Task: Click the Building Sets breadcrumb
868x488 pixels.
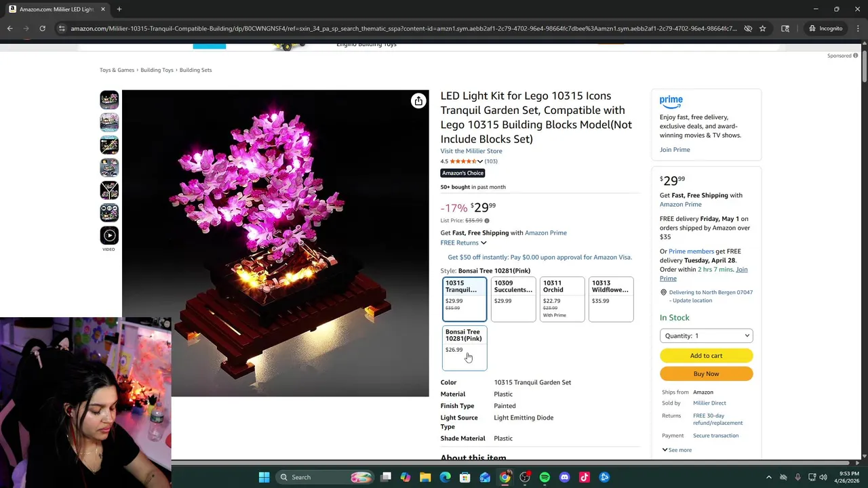Action: (195, 70)
